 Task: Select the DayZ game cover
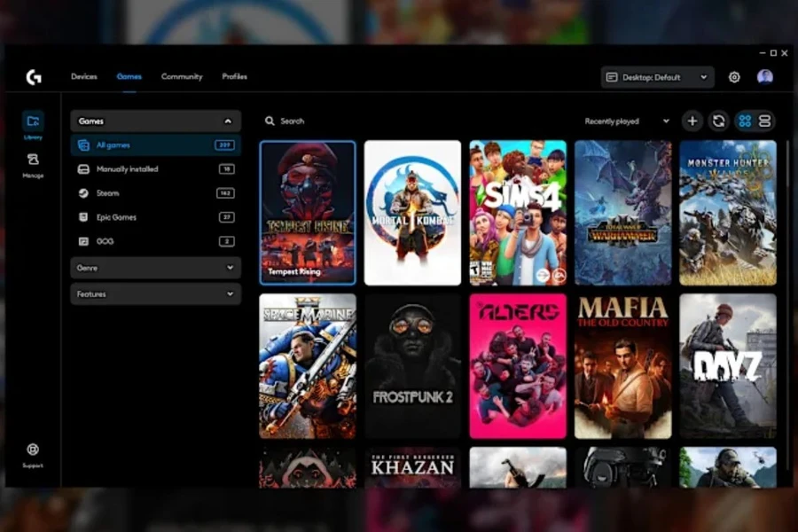pos(728,366)
